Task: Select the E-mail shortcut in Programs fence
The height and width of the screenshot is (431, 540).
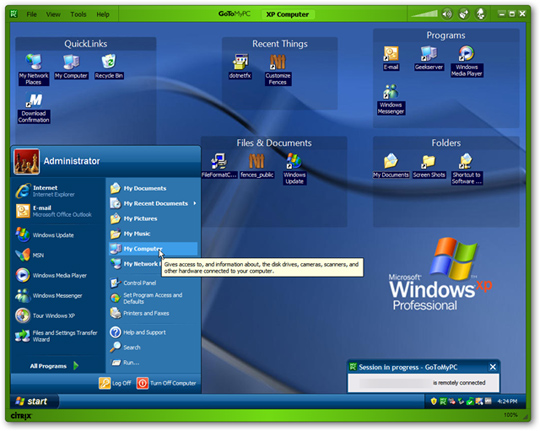Action: 391,58
